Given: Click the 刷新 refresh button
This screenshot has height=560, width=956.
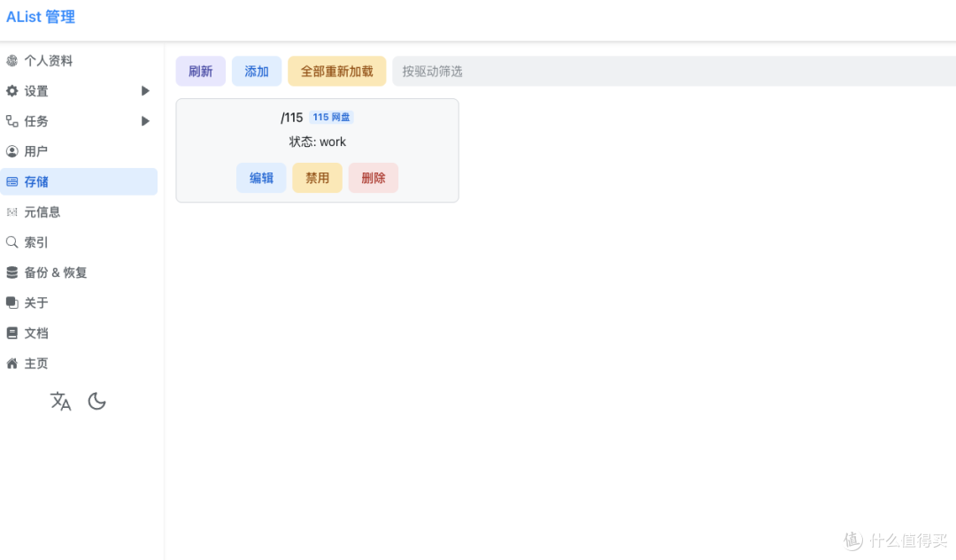Looking at the screenshot, I should (x=201, y=72).
